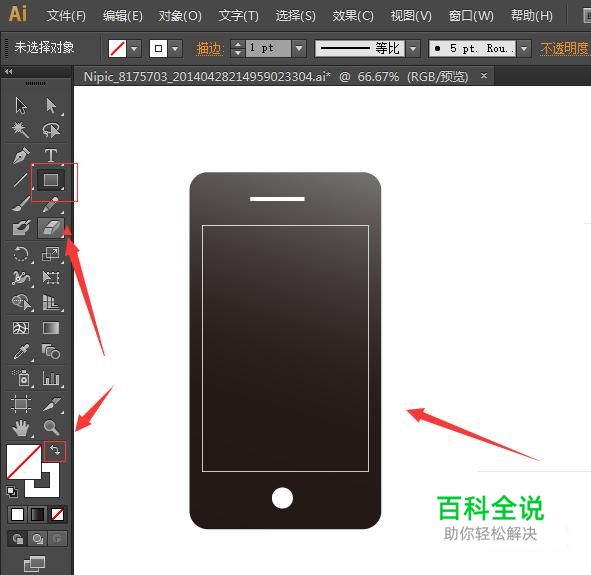
Task: Open the 视图(V) menu
Action: click(x=411, y=16)
